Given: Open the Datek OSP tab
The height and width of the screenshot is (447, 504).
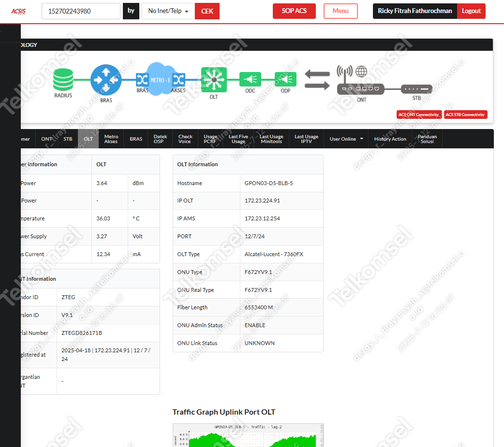Looking at the screenshot, I should pyautogui.click(x=160, y=139).
